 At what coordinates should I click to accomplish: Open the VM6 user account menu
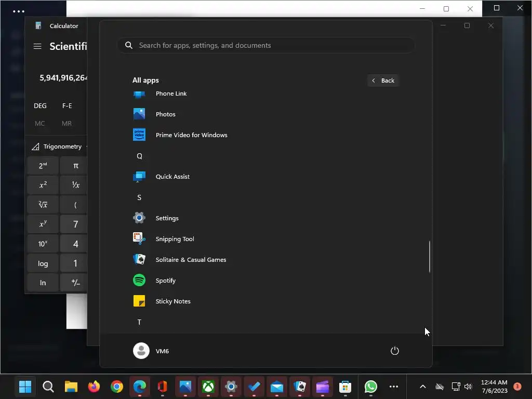pyautogui.click(x=151, y=351)
